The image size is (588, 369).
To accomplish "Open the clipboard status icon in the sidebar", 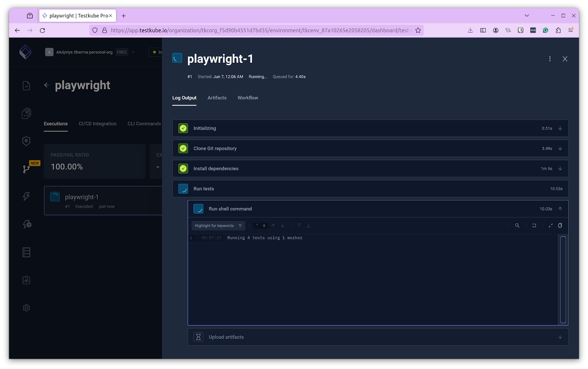I will point(26,280).
